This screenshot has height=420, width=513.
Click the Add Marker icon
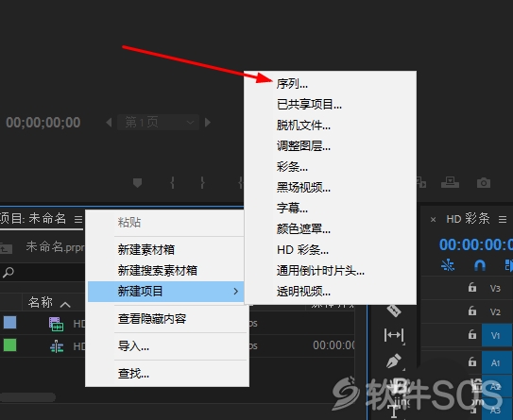point(137,183)
